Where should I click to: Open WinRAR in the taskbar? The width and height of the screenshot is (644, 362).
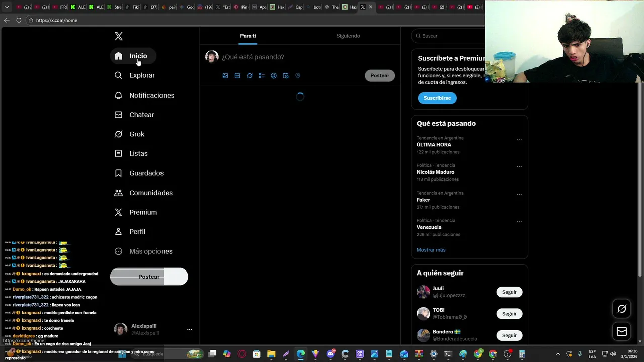[x=419, y=354]
